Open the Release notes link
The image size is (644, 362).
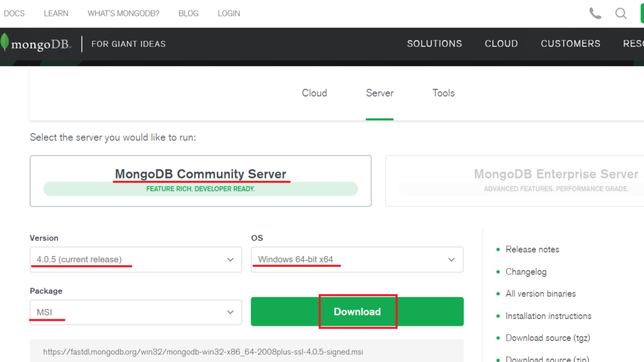pyautogui.click(x=532, y=249)
